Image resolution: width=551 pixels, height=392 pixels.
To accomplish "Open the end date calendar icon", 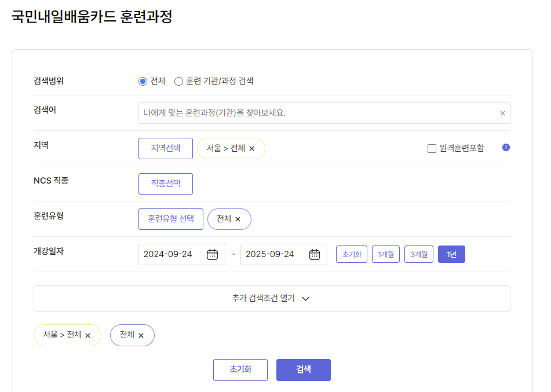I will (x=315, y=254).
